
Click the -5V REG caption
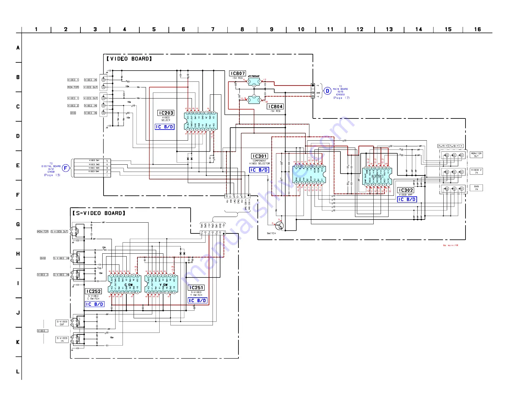click(x=275, y=111)
